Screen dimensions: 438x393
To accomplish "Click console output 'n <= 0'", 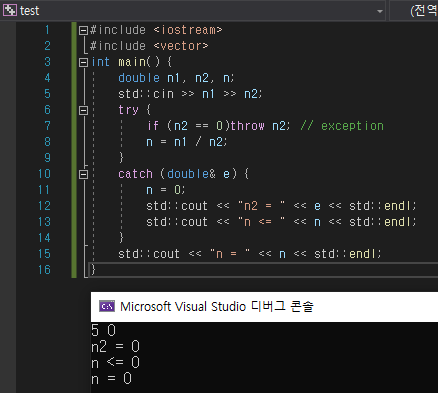I will click(x=115, y=362).
